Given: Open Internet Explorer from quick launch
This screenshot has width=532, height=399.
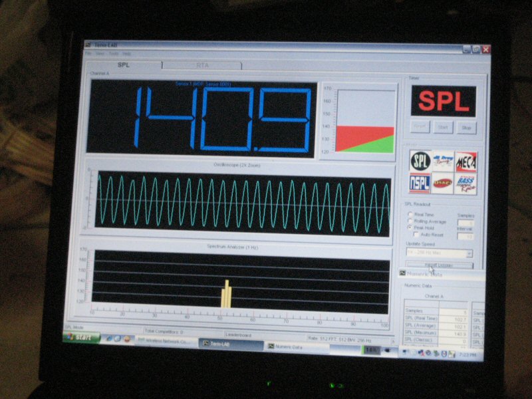Looking at the screenshot, I should click(110, 338).
